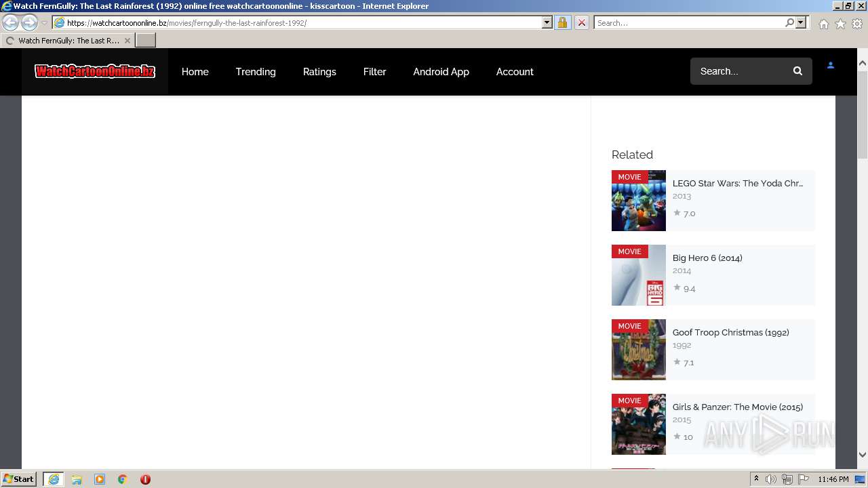Screen dimensions: 868x488
Task: Open the Android App menu item
Action: (x=441, y=71)
